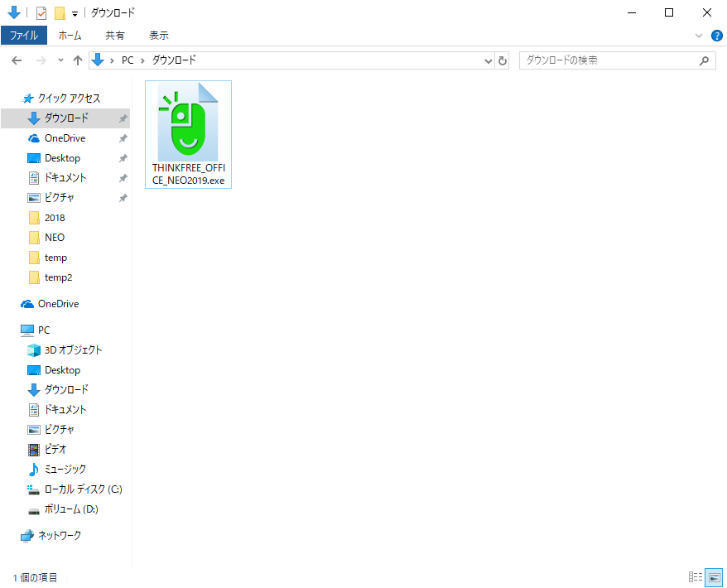Click ダウンロード in the address bar path
The height and width of the screenshot is (588, 727).
click(x=175, y=60)
